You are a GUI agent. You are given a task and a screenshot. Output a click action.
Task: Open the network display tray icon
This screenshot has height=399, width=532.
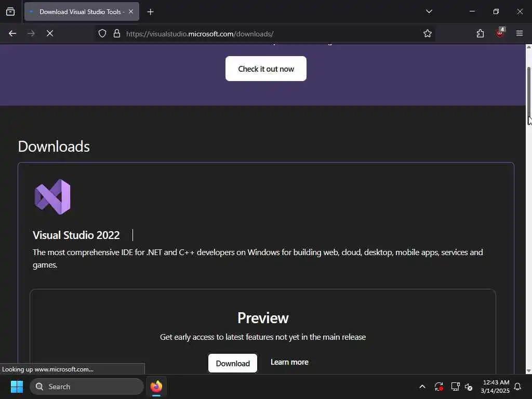point(455,387)
